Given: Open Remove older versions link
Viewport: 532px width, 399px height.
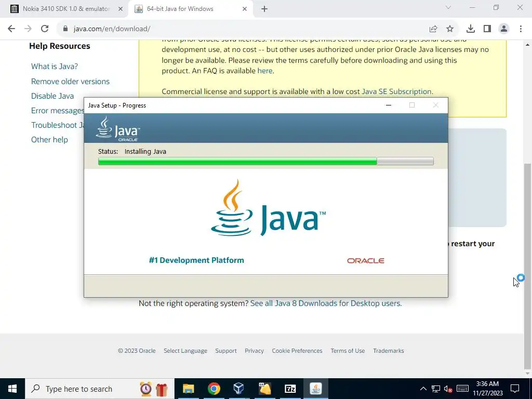Looking at the screenshot, I should click(70, 82).
